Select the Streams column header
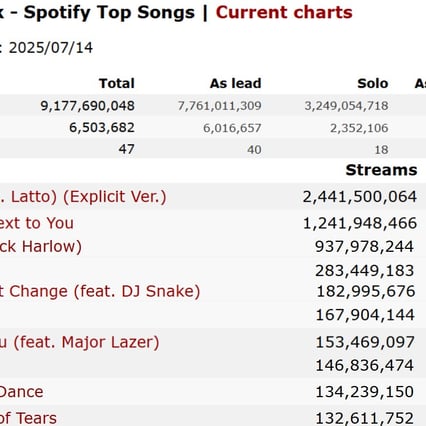 (381, 170)
